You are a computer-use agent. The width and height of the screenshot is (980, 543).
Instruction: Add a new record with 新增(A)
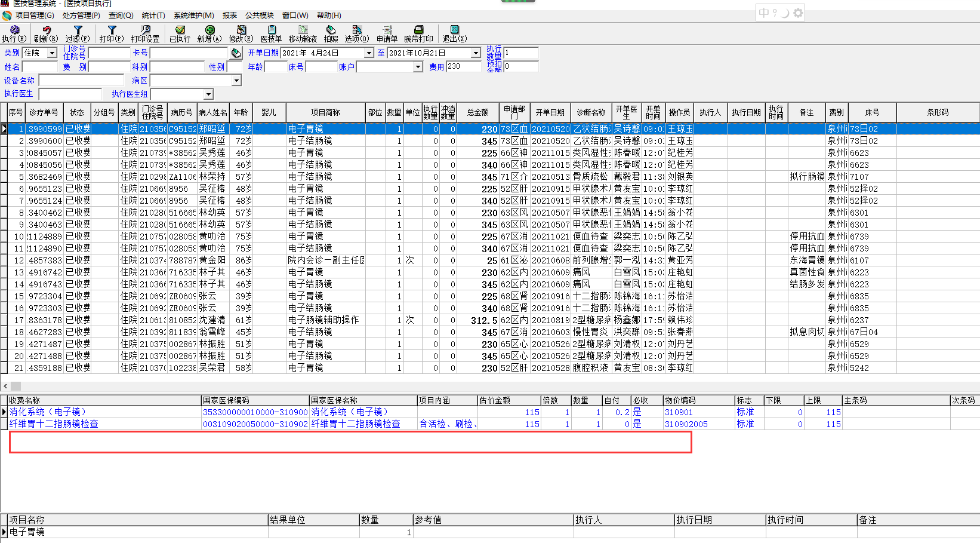coord(209,33)
